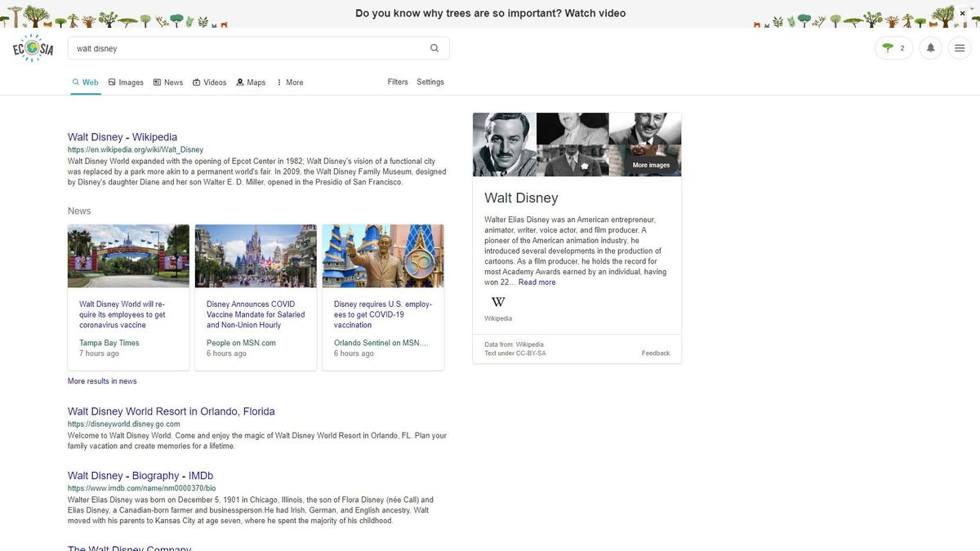This screenshot has height=551, width=980.
Task: Click the search magnifier icon
Action: pos(434,47)
